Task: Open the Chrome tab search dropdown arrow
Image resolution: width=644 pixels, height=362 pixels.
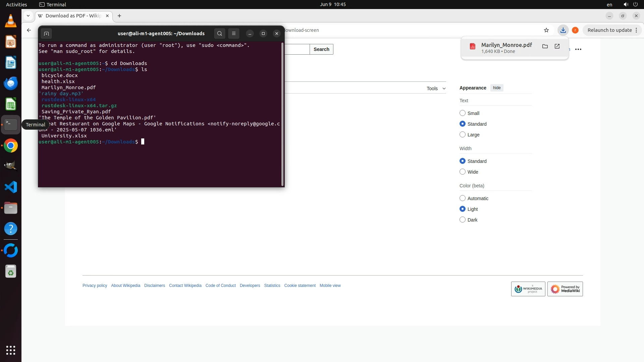Action: 28,16
